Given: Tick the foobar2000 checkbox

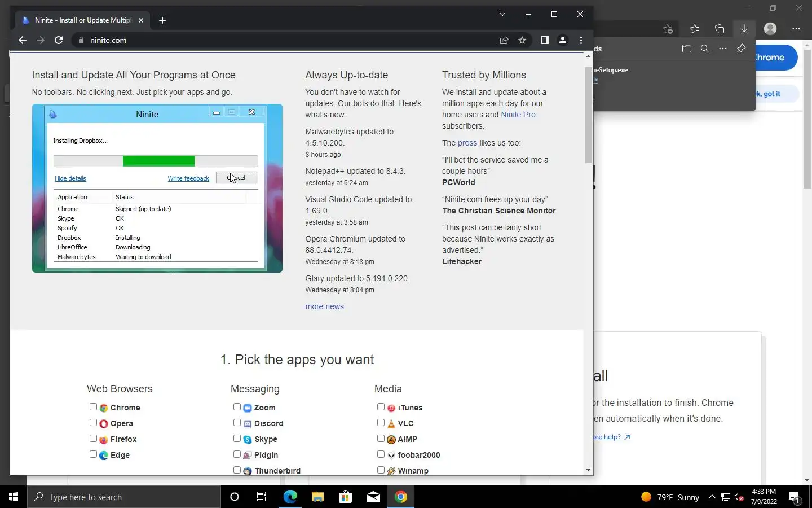Looking at the screenshot, I should [381, 454].
